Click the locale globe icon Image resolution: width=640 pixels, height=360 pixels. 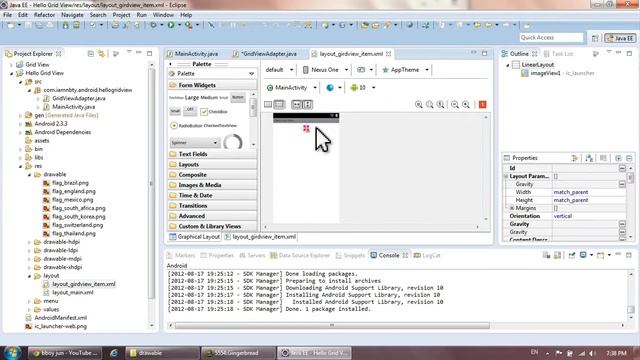click(x=330, y=88)
